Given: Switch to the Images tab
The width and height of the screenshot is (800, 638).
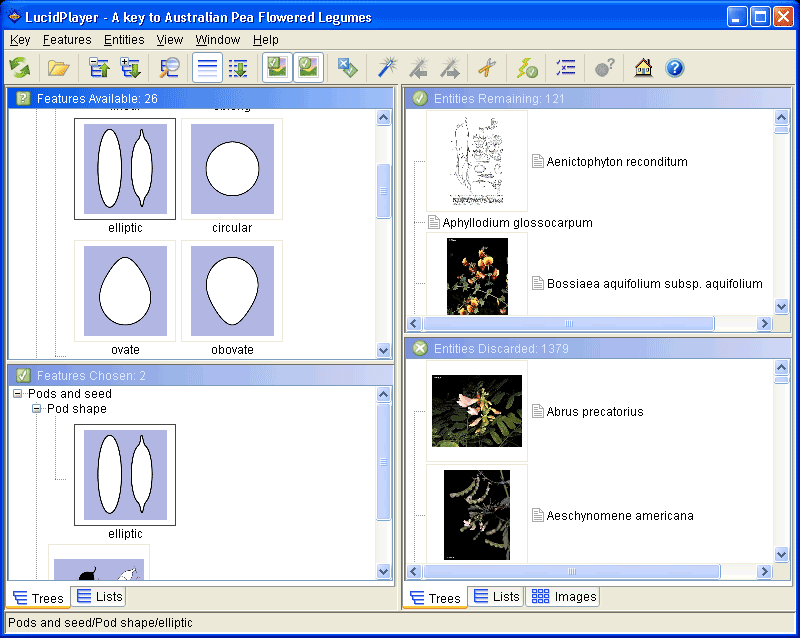Looking at the screenshot, I should (x=564, y=597).
